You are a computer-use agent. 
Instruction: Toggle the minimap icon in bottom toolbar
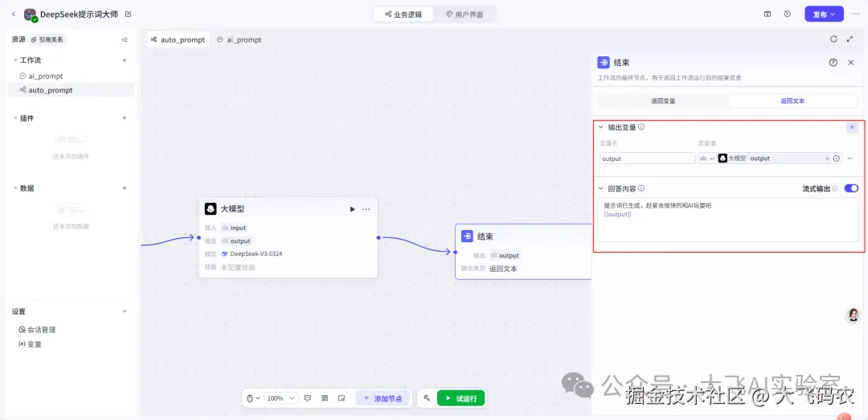point(342,397)
